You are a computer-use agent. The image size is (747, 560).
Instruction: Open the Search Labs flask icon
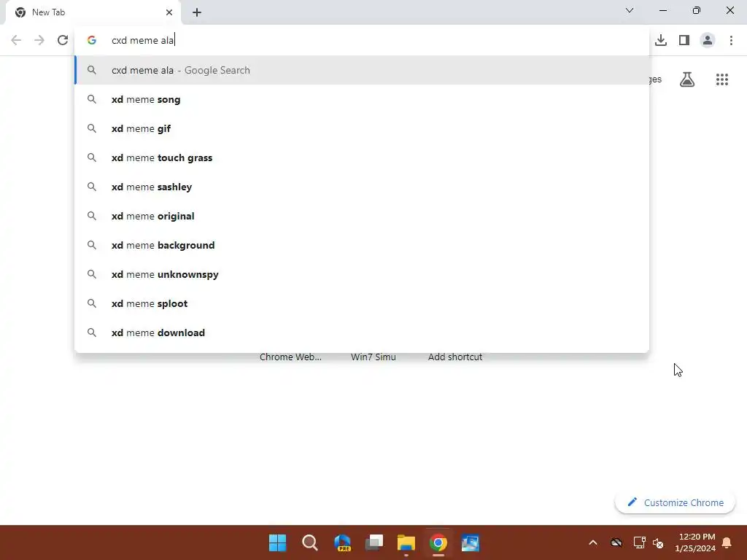point(687,79)
